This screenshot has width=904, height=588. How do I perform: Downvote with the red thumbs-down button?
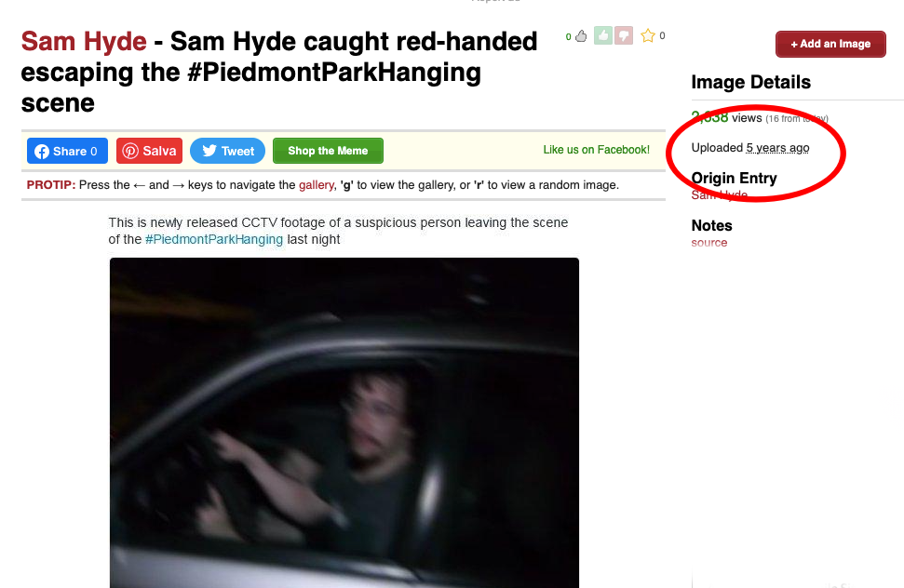coord(624,35)
